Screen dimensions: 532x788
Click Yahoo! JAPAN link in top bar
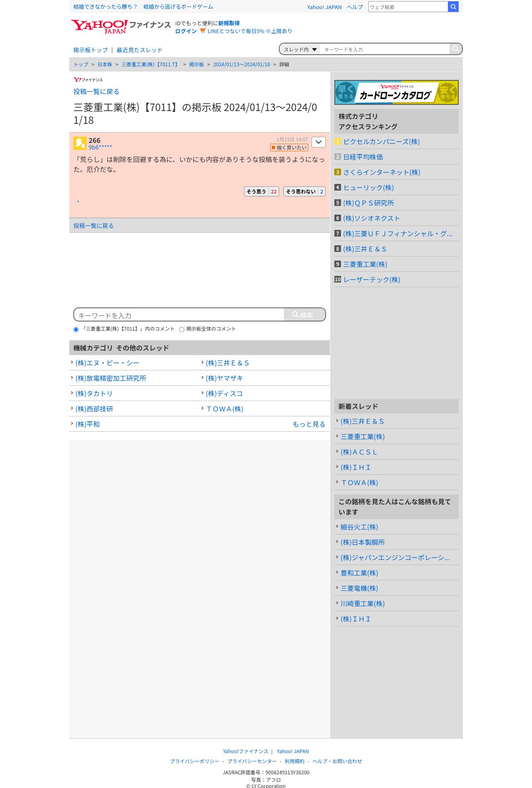point(324,7)
